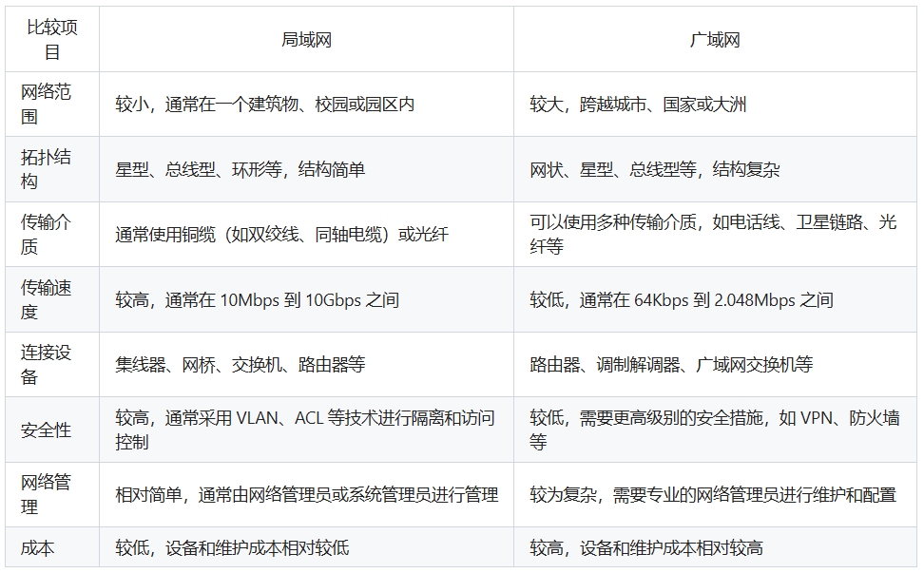The image size is (924, 573).
Task: Click cell 星型、总线型、环形等，结构简单
Action: click(306, 169)
